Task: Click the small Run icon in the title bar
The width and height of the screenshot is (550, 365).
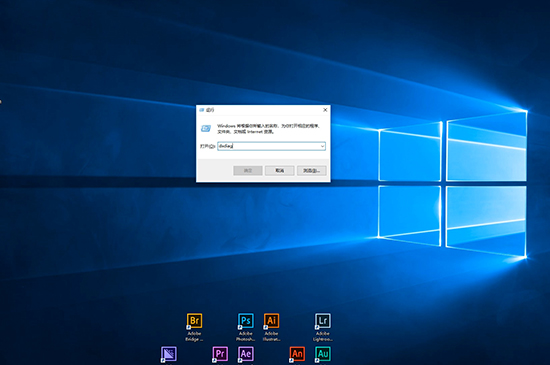Action: click(x=201, y=110)
